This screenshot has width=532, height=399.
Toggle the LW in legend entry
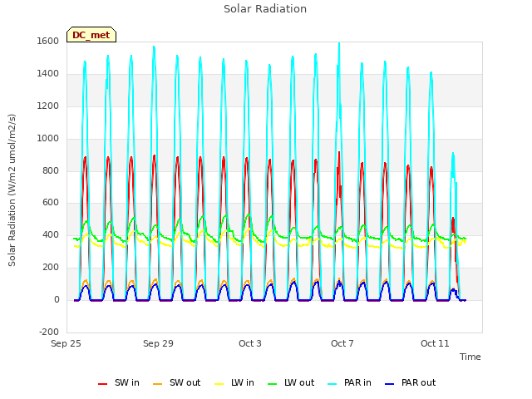(234, 382)
